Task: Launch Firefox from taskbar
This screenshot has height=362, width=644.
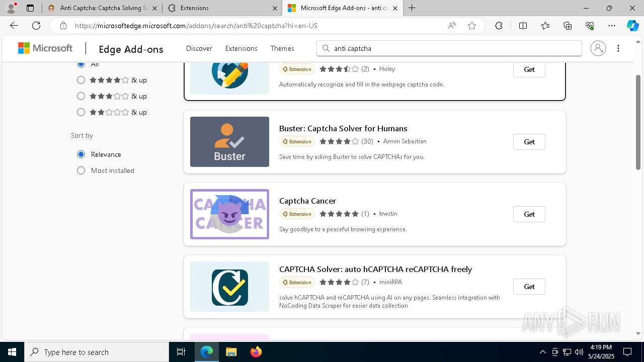Action: point(256,352)
